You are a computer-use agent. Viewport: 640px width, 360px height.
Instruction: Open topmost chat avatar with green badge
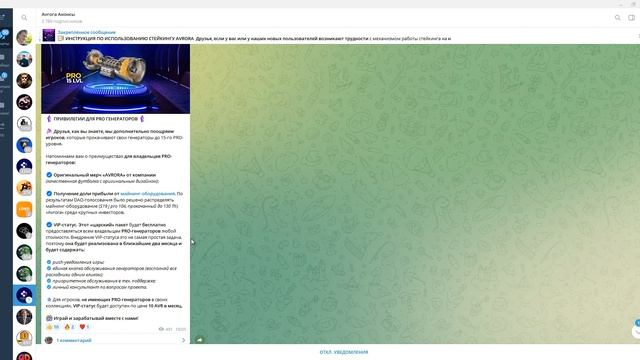(x=24, y=38)
